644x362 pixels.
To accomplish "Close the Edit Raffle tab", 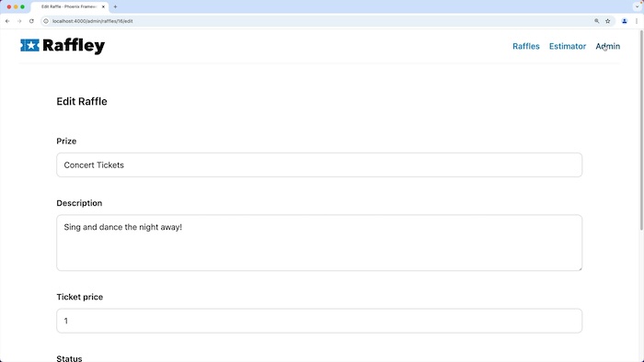I will (103, 6).
